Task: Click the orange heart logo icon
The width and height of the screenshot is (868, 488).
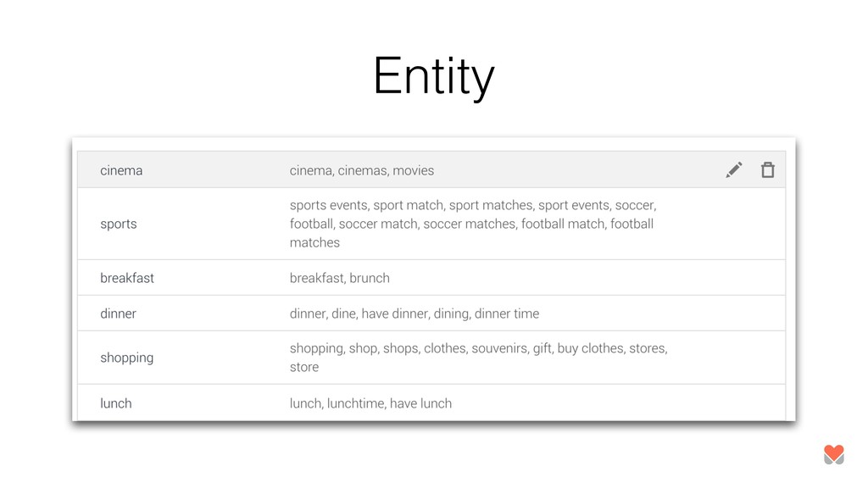Action: (x=834, y=454)
